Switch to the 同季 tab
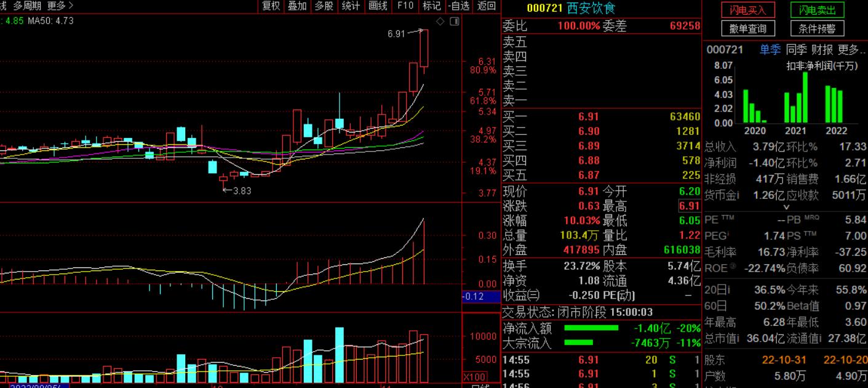Image resolution: width=868 pixels, height=388 pixels. [796, 50]
